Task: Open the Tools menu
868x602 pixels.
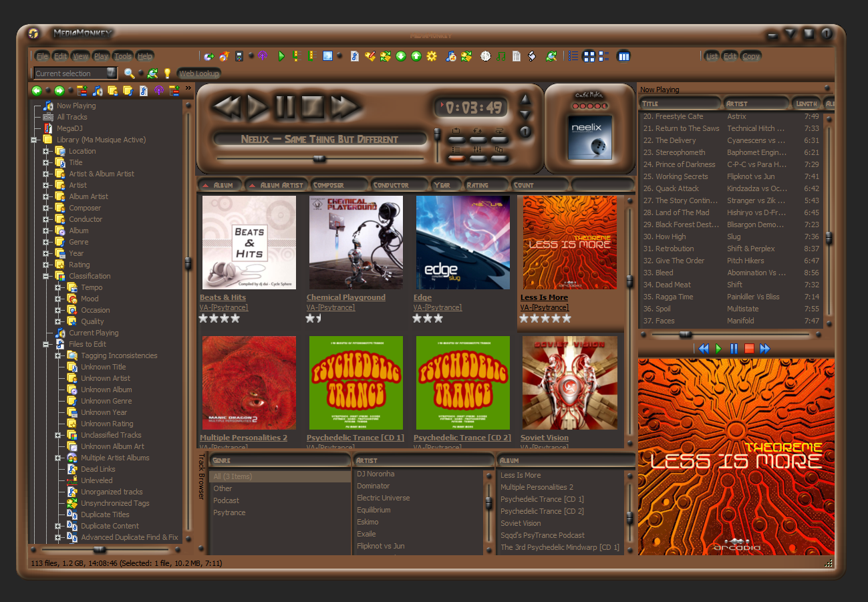Action: 123,57
